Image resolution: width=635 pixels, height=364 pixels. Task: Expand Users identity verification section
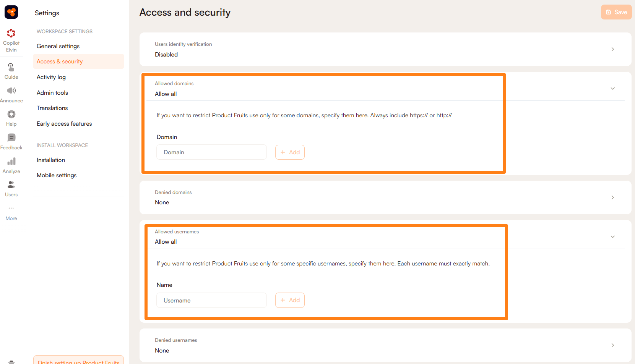pos(612,49)
